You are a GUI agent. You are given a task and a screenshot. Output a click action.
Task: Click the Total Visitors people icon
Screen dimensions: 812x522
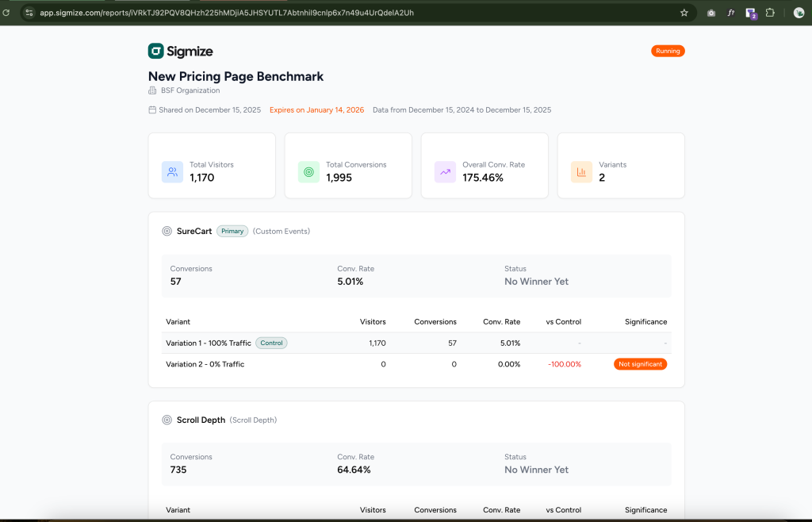coord(172,171)
